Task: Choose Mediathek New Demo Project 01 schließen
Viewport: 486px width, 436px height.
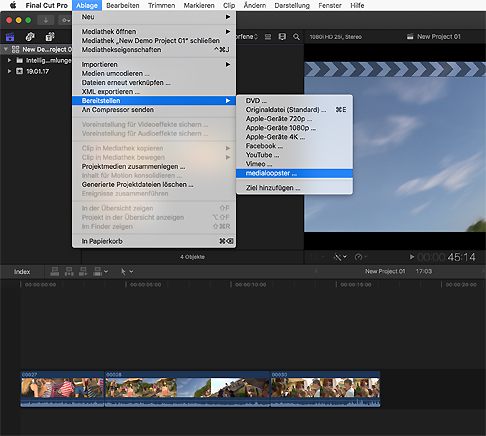Action: click(154, 40)
